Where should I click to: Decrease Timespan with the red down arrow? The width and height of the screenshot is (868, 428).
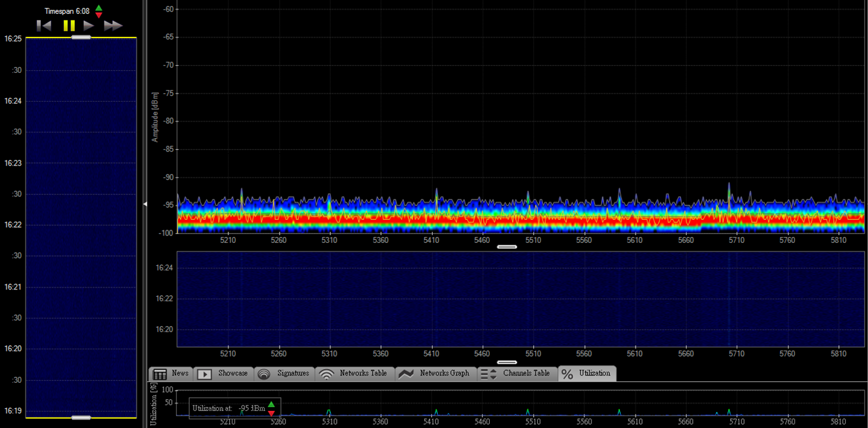point(98,15)
